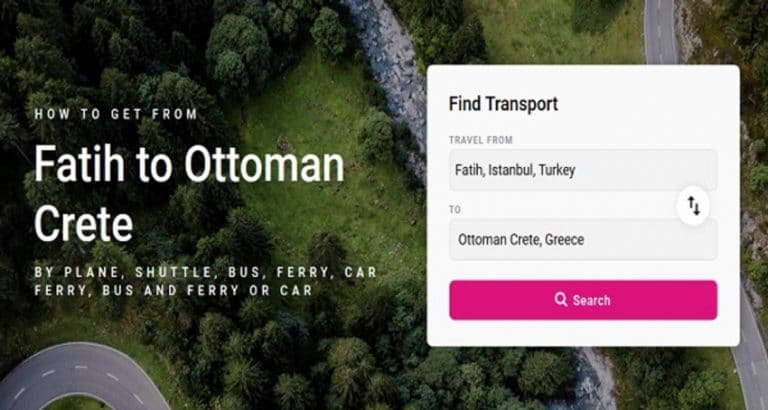Image resolution: width=768 pixels, height=410 pixels.
Task: Click blank area below Search button in card
Action: (x=583, y=333)
